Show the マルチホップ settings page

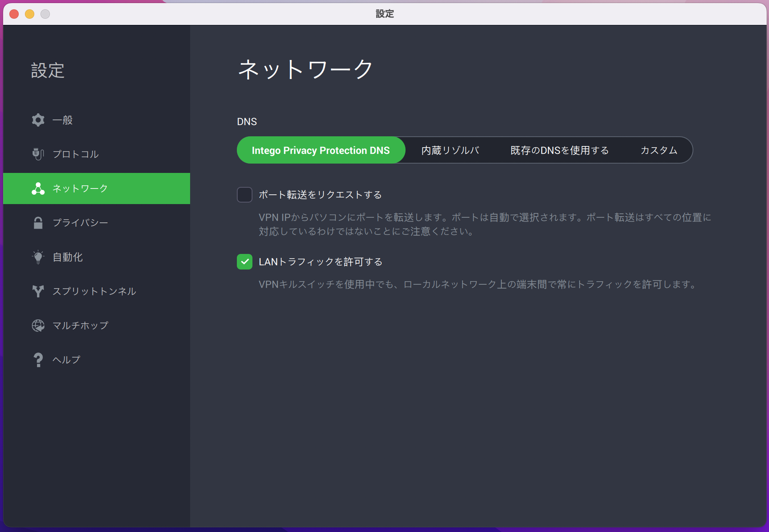click(97, 326)
